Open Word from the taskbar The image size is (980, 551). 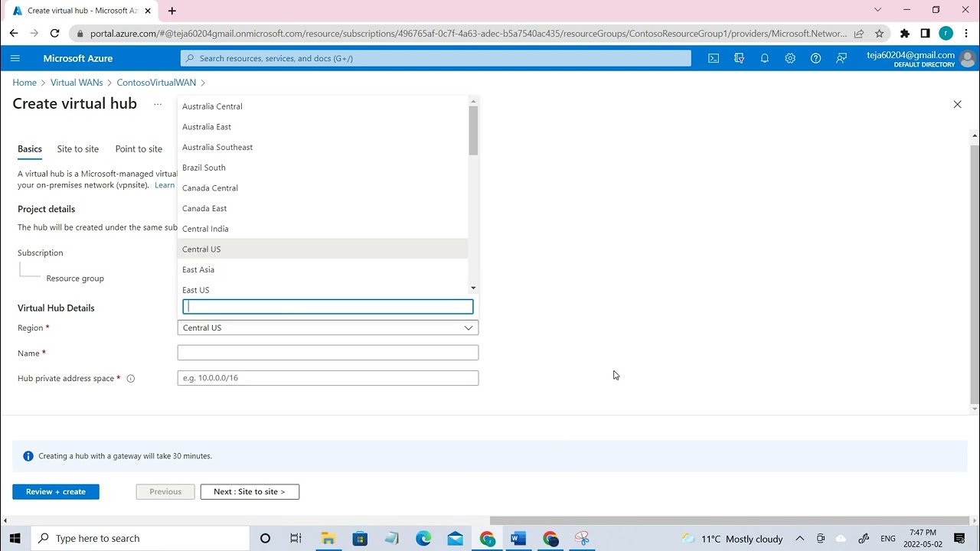click(x=518, y=538)
